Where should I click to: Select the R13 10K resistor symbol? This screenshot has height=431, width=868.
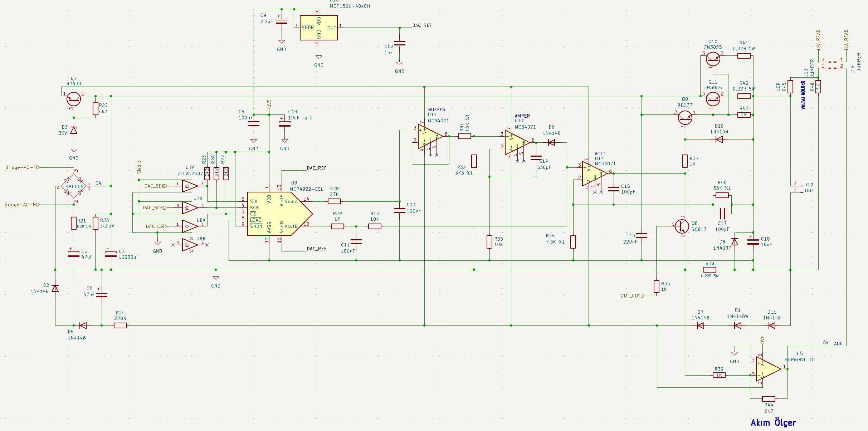[375, 226]
